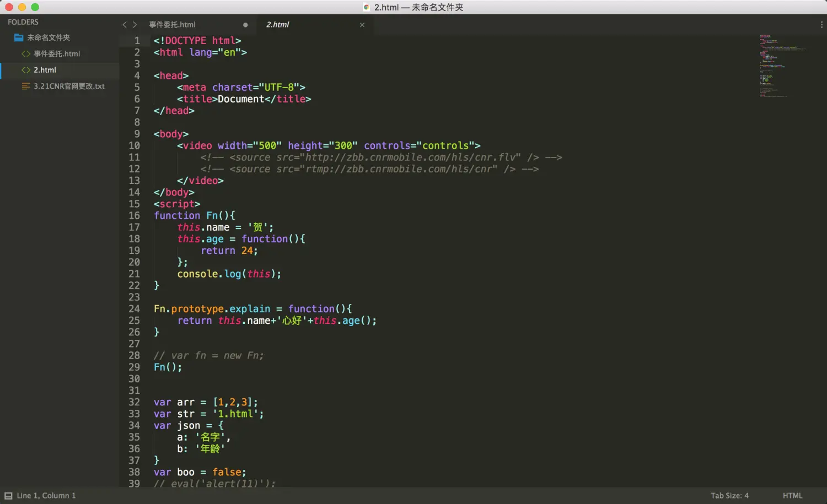Go forward with the right tab arrow
Viewport: 827px width, 504px height.
[x=135, y=25]
